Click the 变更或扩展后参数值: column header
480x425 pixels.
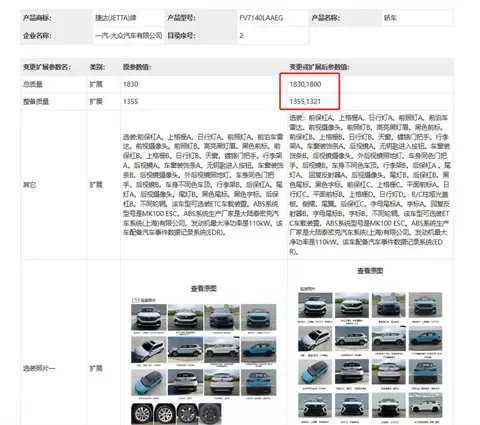(x=319, y=67)
